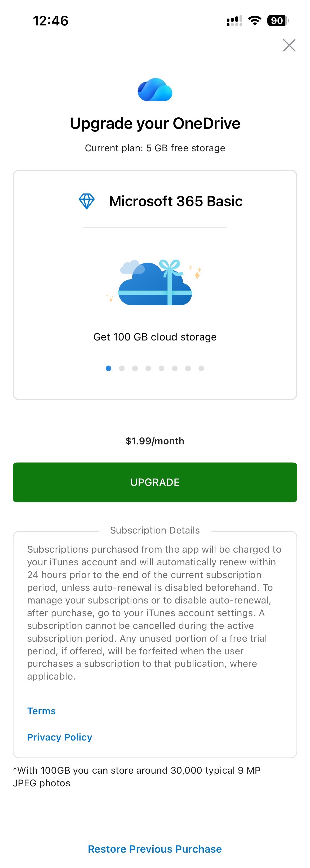Tap the Microsoft 365 Basic plan title

[176, 201]
